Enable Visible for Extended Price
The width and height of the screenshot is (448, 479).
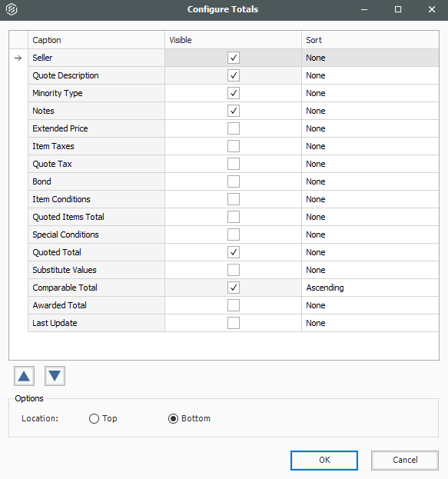pyautogui.click(x=234, y=128)
